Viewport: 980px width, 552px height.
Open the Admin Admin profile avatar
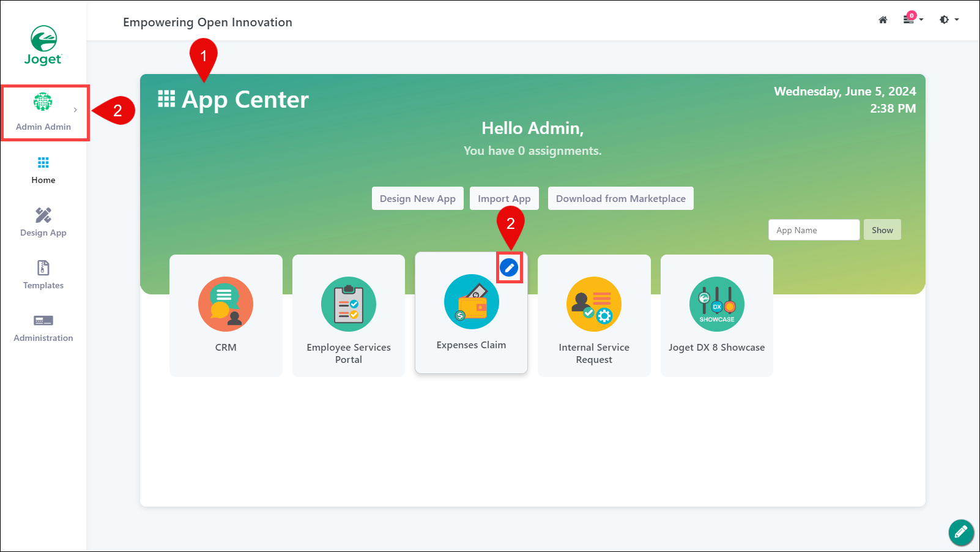tap(43, 102)
